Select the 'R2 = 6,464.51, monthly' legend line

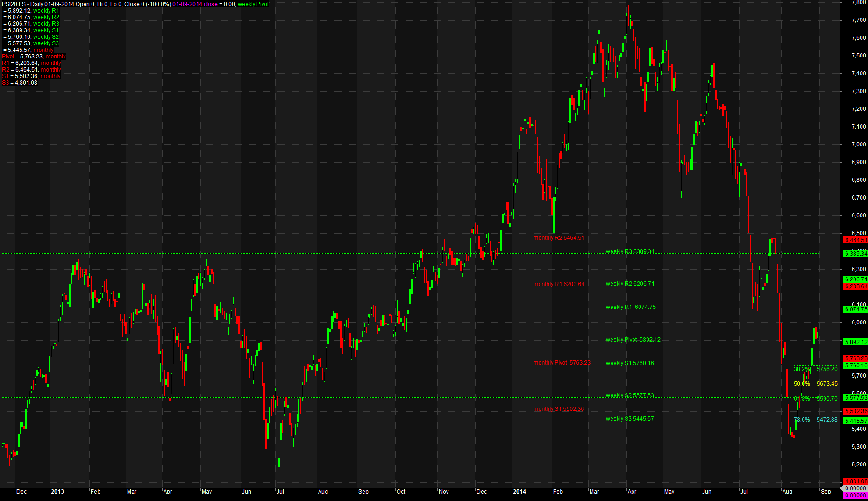pyautogui.click(x=31, y=70)
